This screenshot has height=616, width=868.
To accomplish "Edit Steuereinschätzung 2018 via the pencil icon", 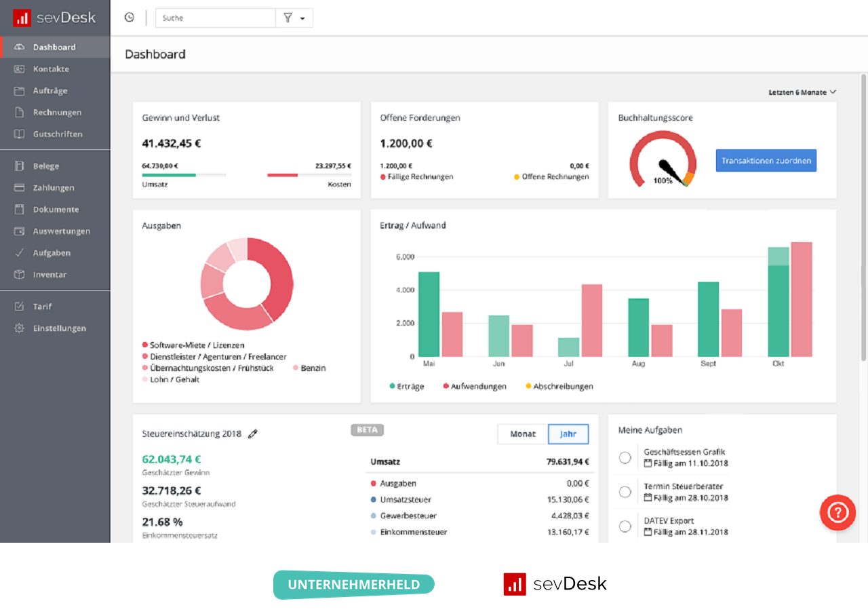I will click(252, 433).
